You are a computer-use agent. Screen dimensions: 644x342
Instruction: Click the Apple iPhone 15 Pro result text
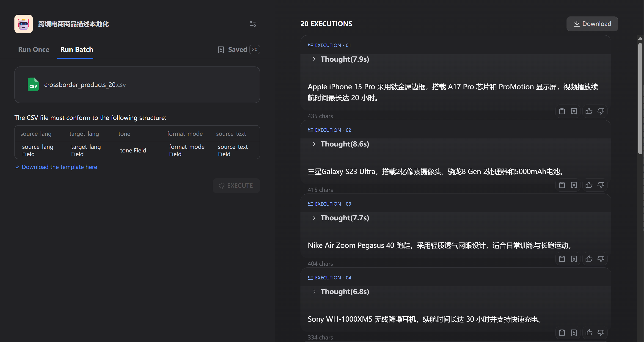coord(453,92)
